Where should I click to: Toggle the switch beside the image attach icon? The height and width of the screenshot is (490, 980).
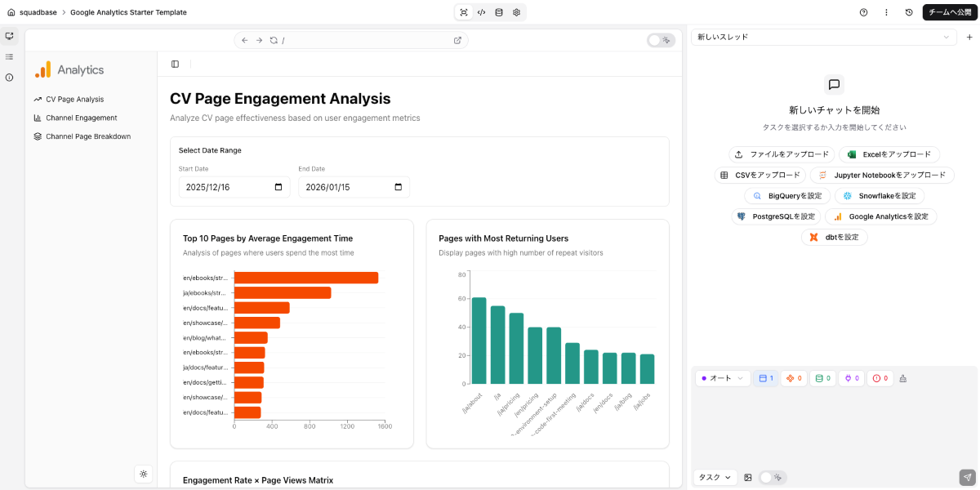(x=773, y=477)
